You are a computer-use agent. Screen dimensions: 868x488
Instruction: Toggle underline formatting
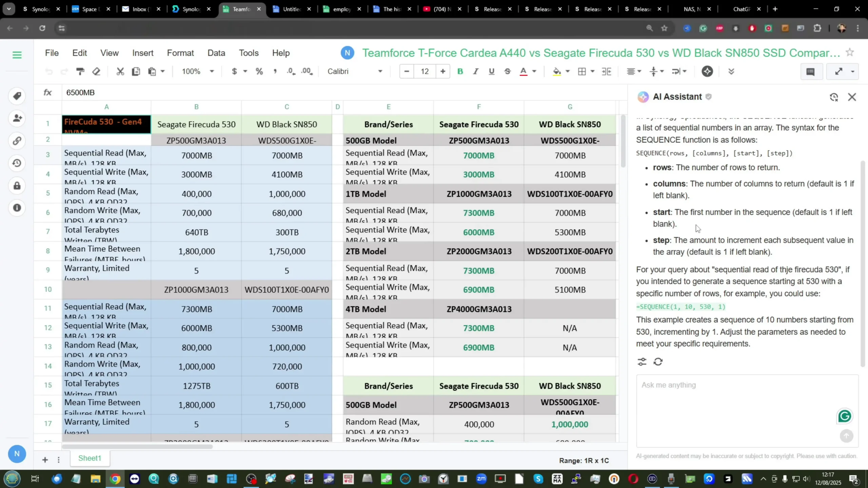(x=492, y=72)
